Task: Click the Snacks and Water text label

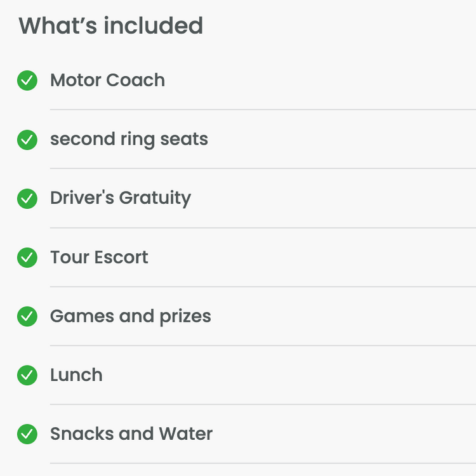Action: 131,434
